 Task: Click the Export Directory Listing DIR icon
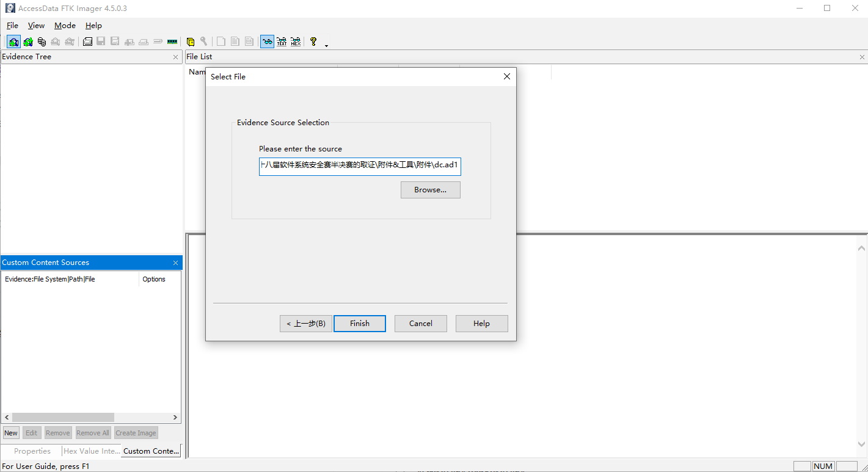tap(249, 42)
